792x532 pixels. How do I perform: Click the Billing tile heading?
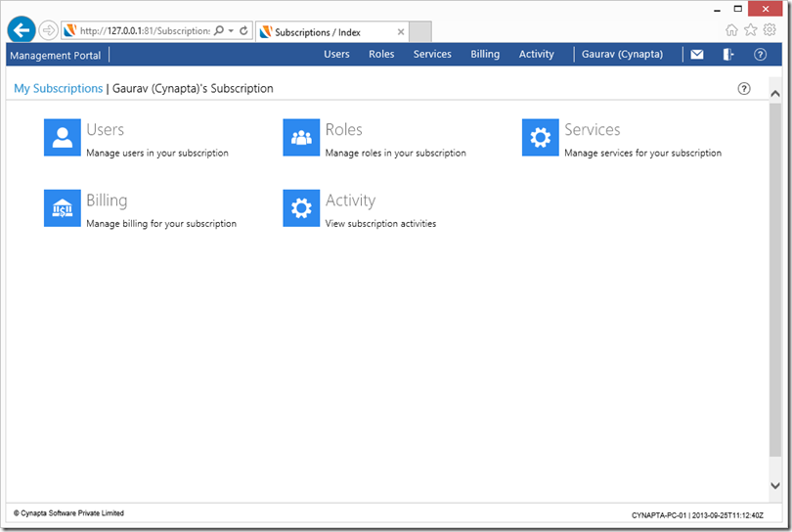click(107, 201)
